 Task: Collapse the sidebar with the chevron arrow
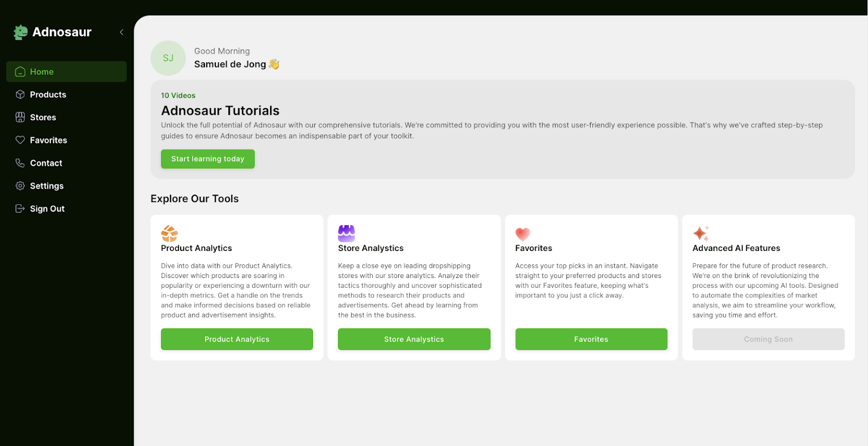pos(122,32)
